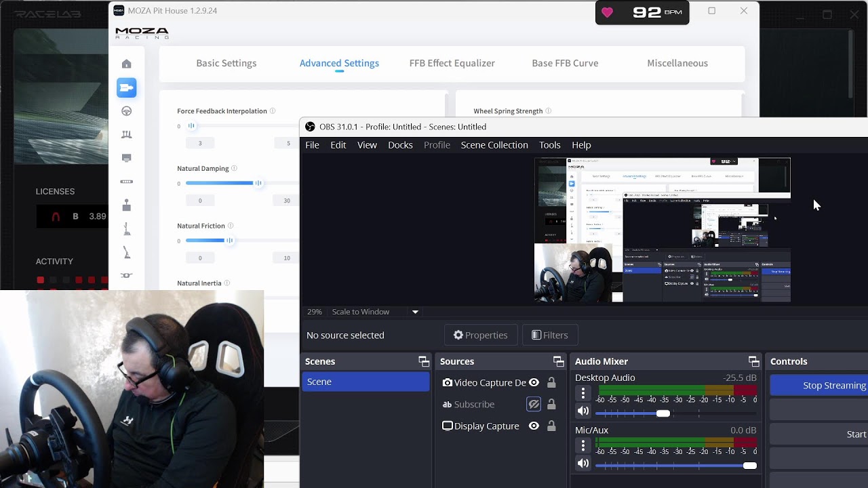Open source Properties button
868x488 pixels.
coord(481,335)
